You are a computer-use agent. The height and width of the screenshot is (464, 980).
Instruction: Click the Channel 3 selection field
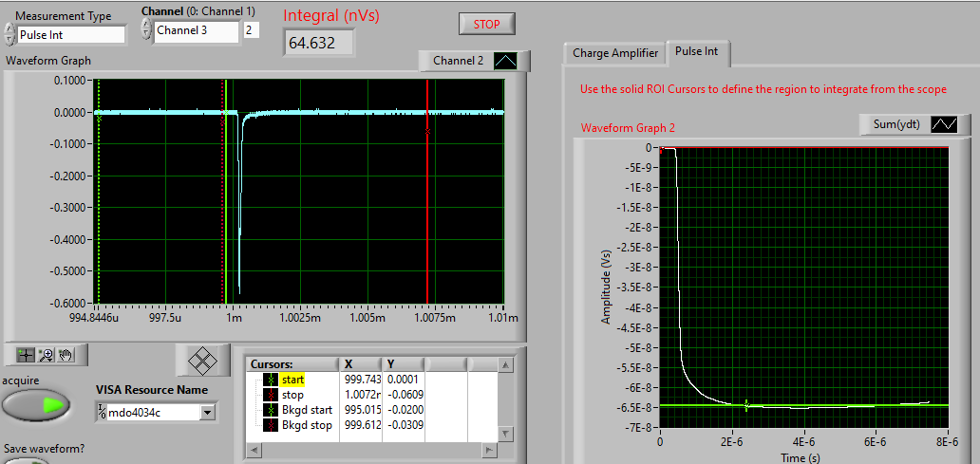[x=196, y=30]
